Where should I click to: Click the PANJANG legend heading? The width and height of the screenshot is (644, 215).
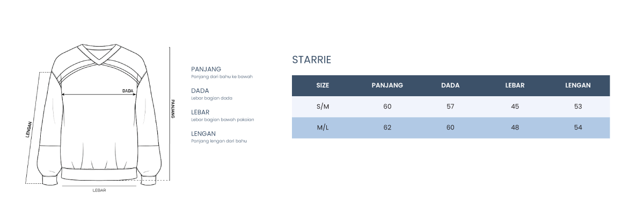coord(206,69)
